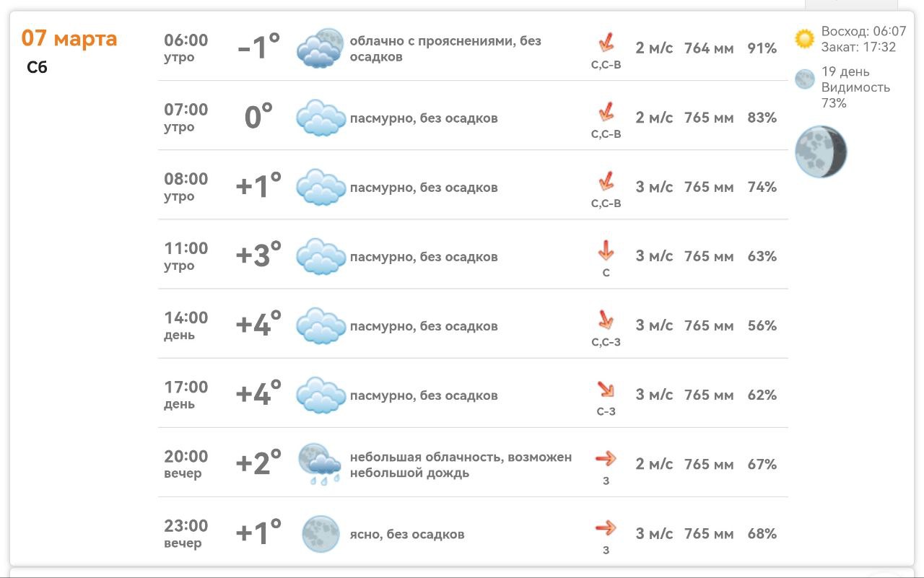Click the 08:00 time label

click(x=186, y=179)
